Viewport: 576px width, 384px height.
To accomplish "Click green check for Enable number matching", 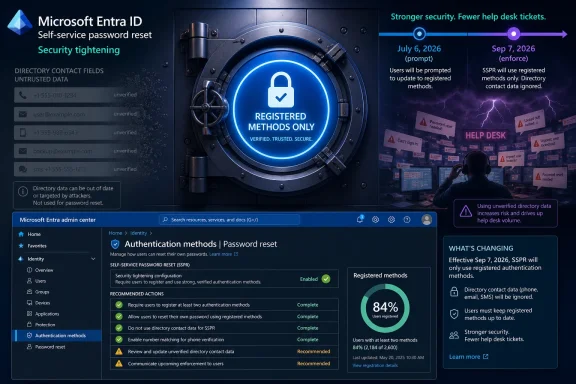I will click(x=119, y=340).
